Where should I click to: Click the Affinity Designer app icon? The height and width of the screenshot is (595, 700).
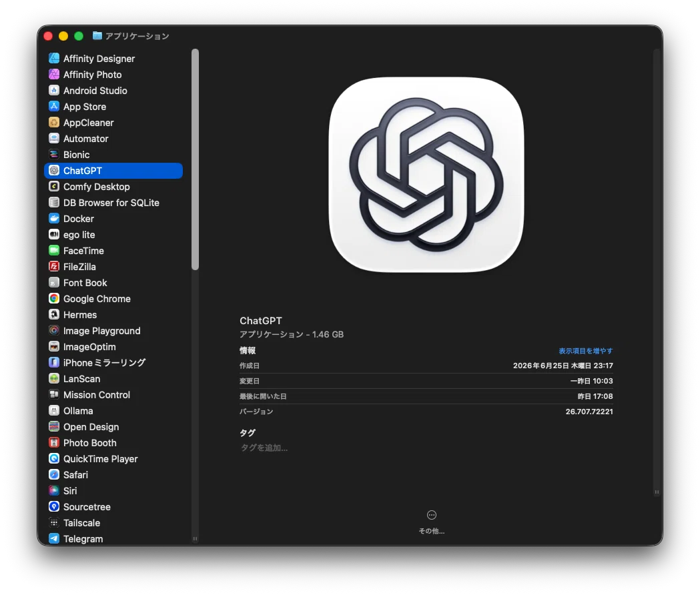coord(54,59)
